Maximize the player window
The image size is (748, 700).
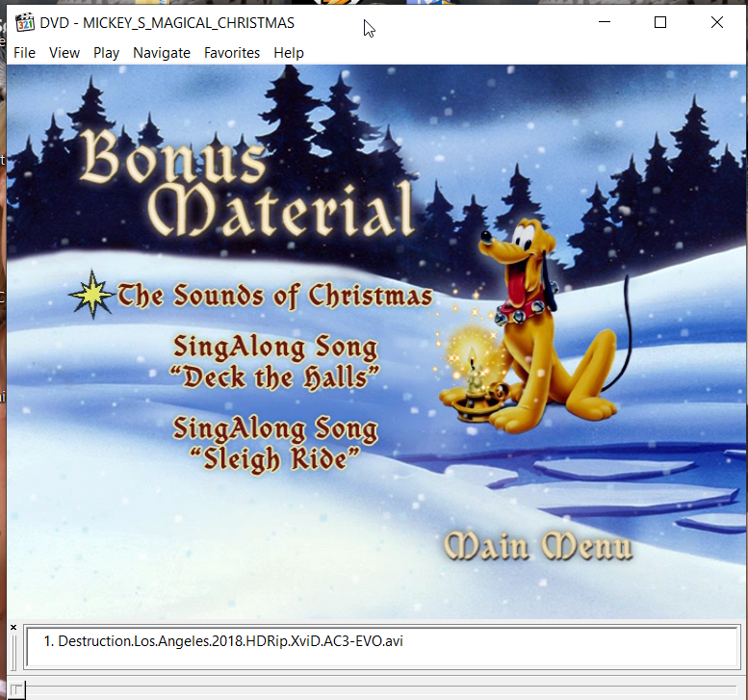point(660,22)
